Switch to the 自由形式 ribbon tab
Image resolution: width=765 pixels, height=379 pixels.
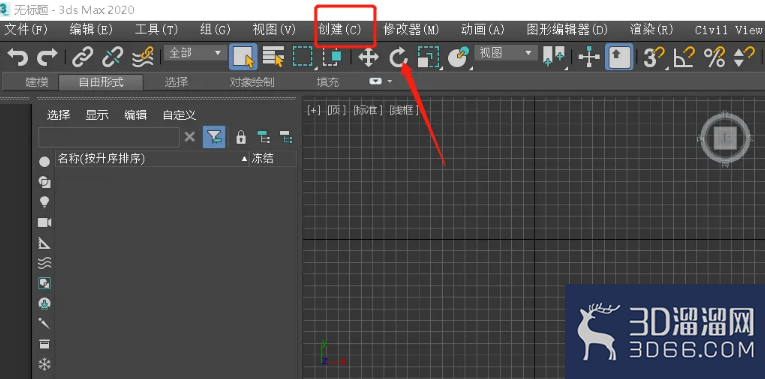101,82
